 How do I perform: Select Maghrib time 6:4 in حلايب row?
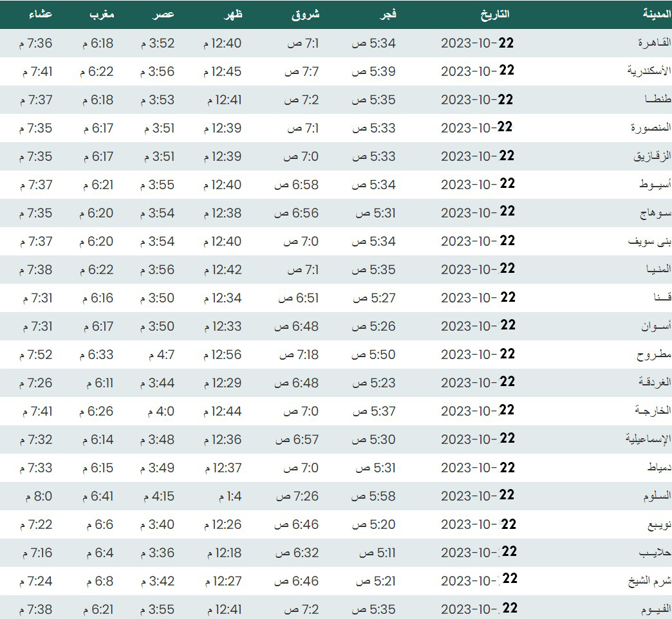point(98,553)
